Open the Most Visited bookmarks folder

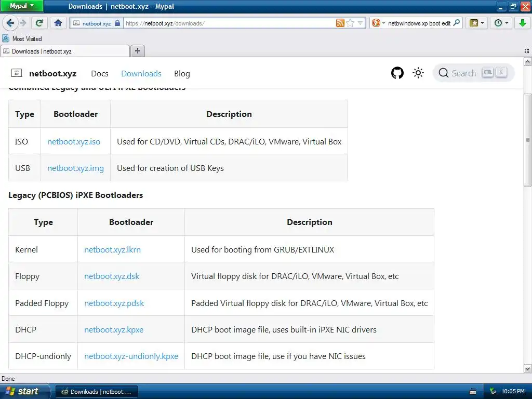click(x=22, y=38)
